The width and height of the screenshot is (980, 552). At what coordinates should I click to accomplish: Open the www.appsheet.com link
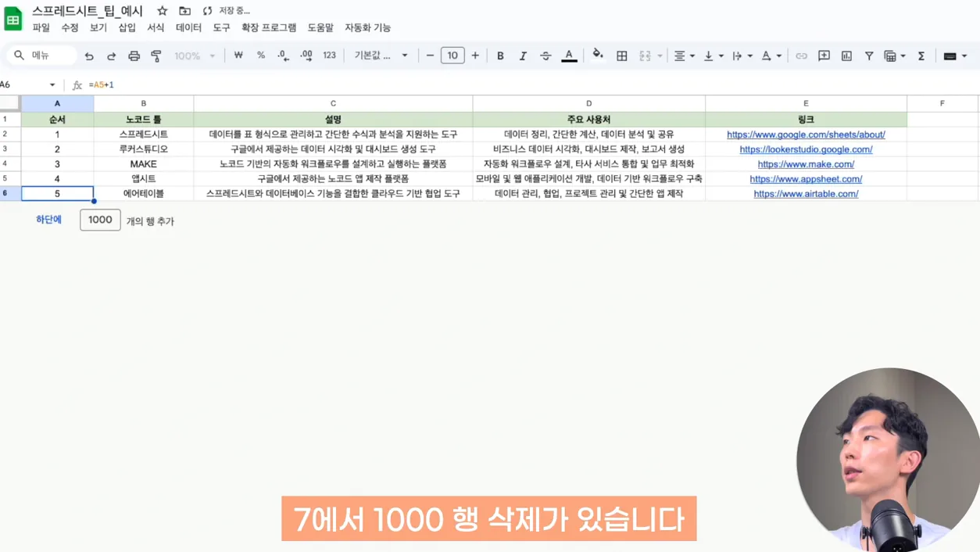click(806, 179)
